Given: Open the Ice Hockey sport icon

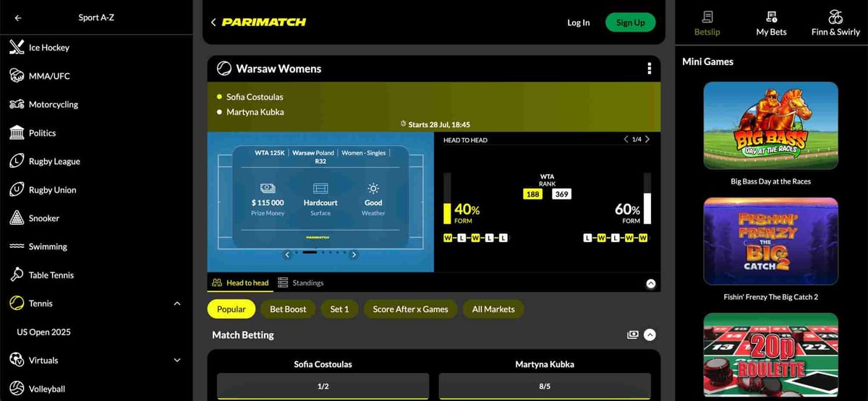Looking at the screenshot, I should point(17,48).
